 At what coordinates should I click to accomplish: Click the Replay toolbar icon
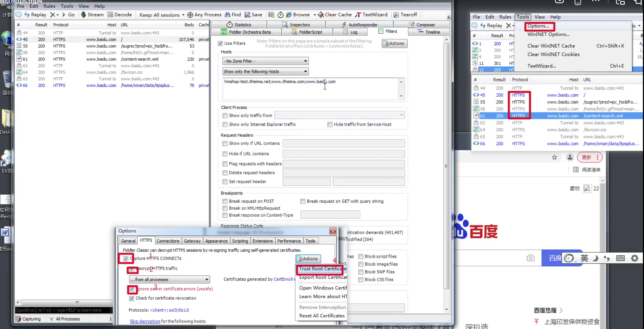click(x=27, y=15)
